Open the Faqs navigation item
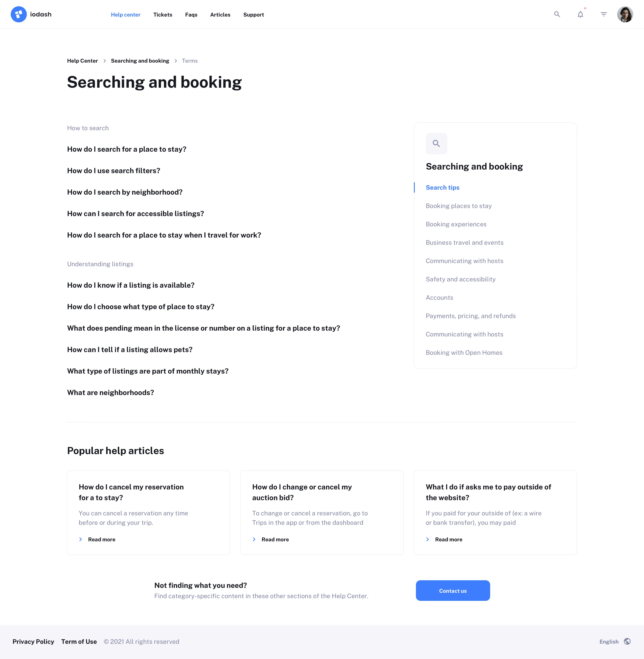 (191, 15)
